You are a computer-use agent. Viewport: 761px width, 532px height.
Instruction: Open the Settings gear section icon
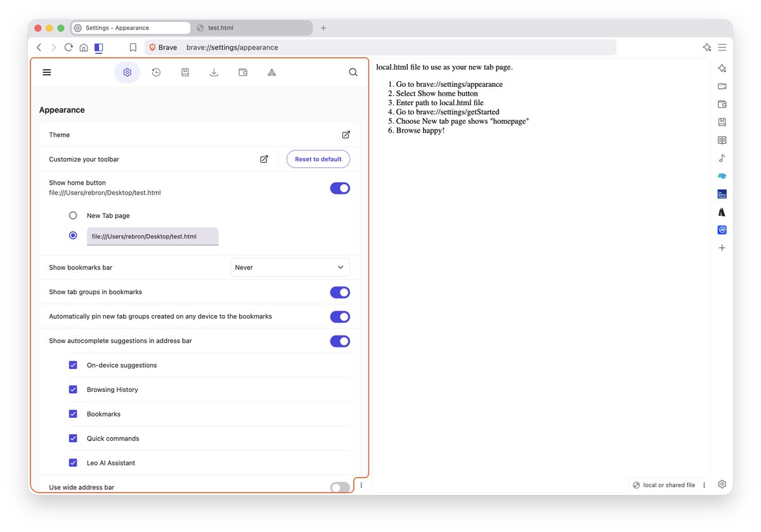point(127,72)
